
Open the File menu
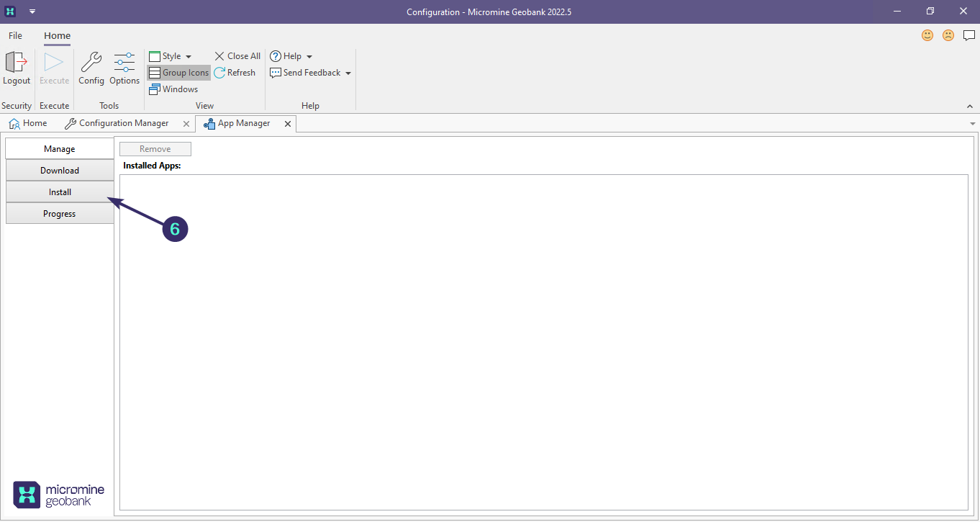click(x=15, y=35)
